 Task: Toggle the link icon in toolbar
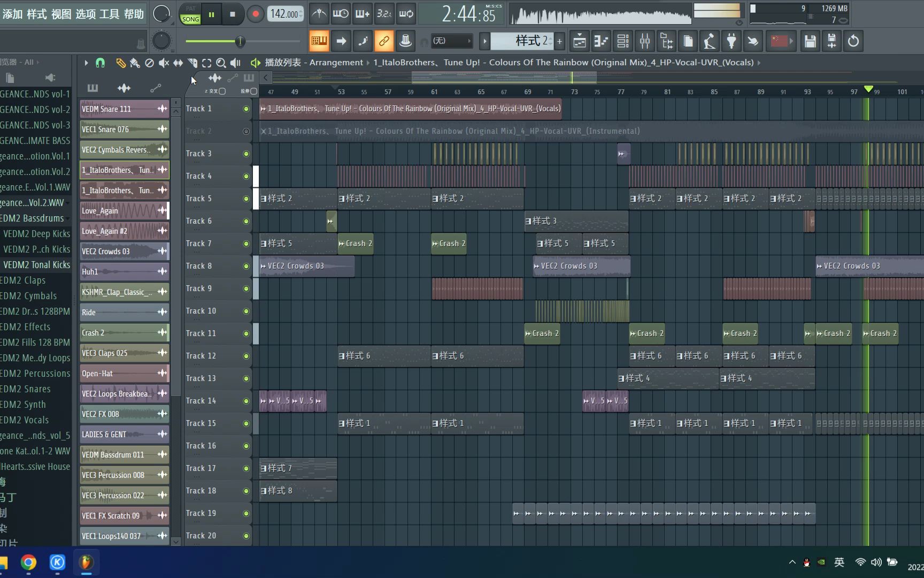click(384, 41)
